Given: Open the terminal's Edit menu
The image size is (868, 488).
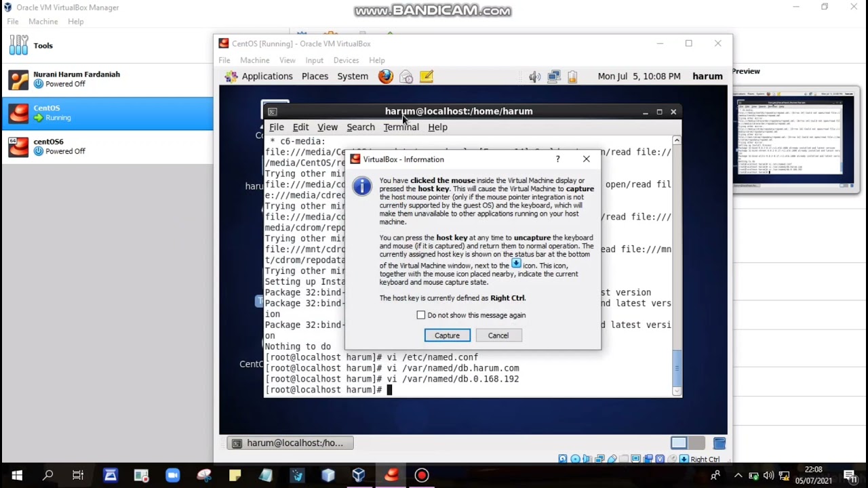Looking at the screenshot, I should [300, 127].
